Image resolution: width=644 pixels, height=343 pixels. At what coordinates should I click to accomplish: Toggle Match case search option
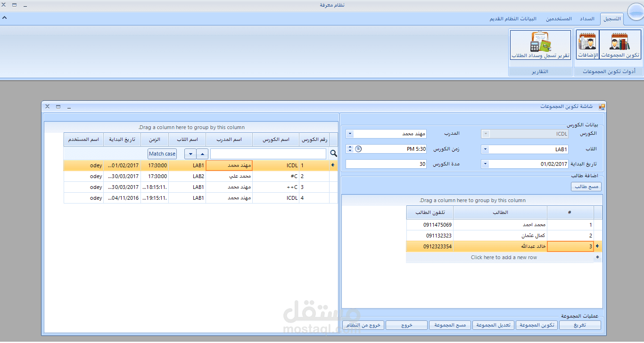(x=162, y=154)
